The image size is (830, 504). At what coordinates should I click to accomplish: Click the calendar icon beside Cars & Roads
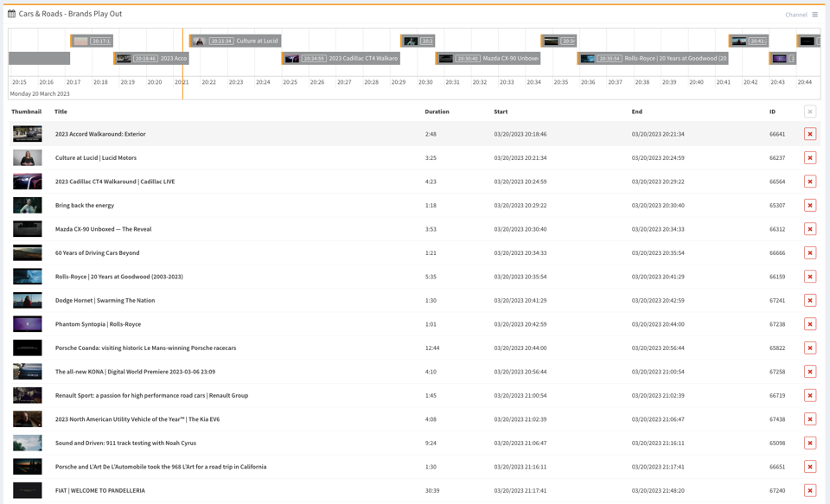click(11, 14)
